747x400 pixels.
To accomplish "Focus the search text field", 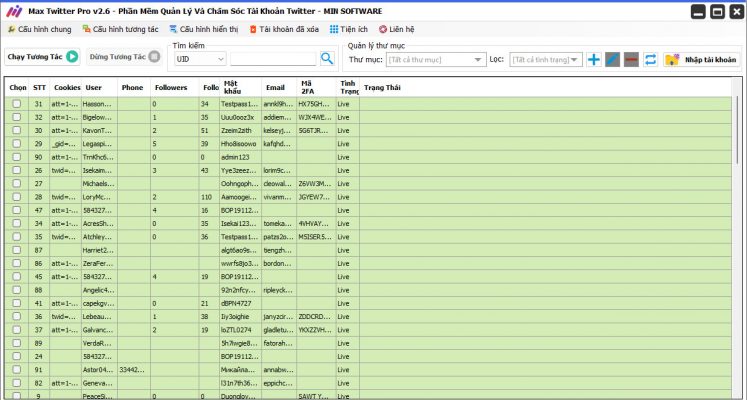I will [x=273, y=59].
